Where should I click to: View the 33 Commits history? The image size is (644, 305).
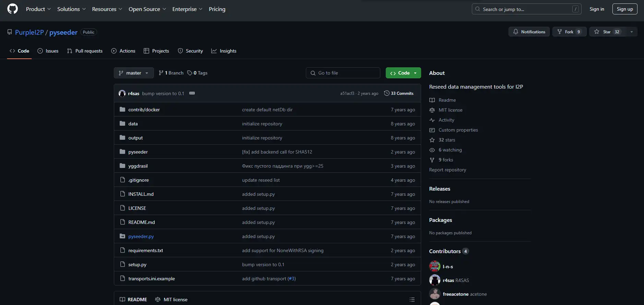pyautogui.click(x=399, y=93)
